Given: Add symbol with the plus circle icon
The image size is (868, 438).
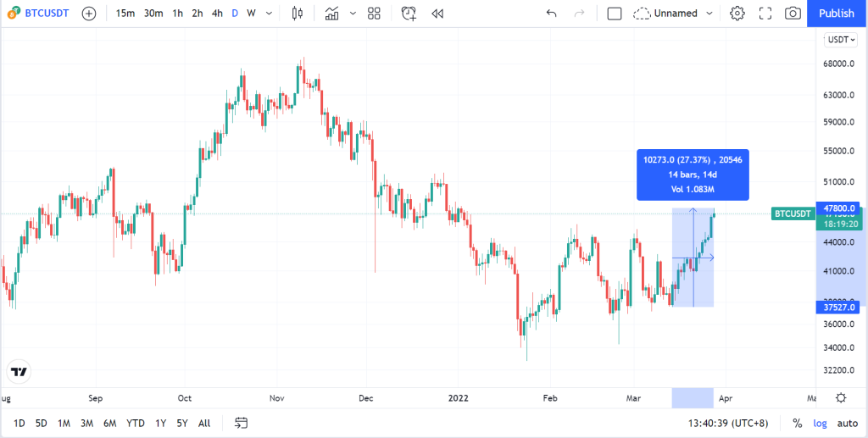Looking at the screenshot, I should (88, 14).
